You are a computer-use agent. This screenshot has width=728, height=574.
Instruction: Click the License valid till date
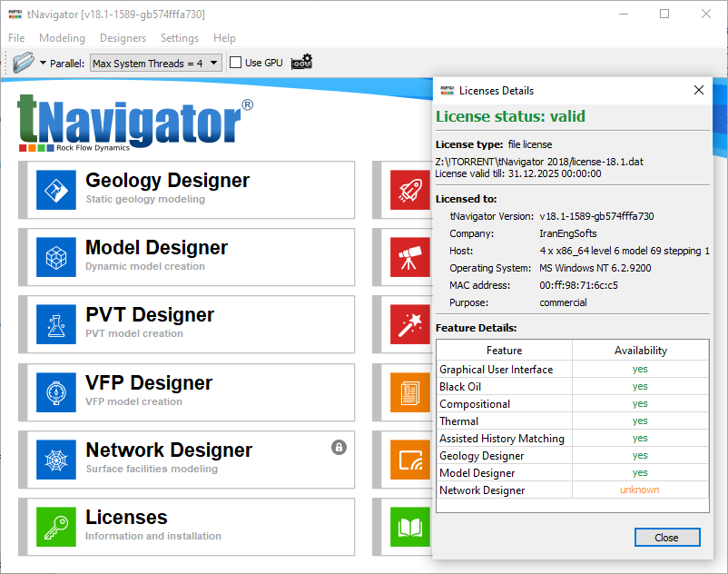click(x=518, y=173)
